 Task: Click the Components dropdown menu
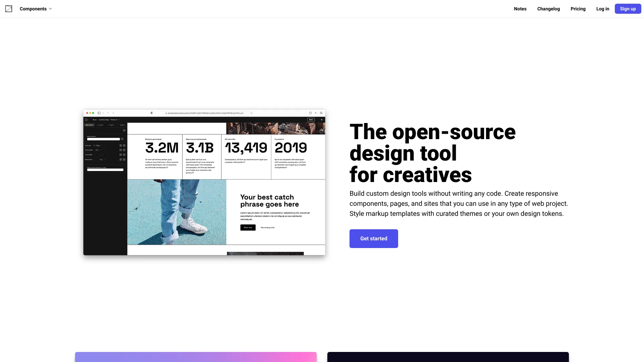35,8
